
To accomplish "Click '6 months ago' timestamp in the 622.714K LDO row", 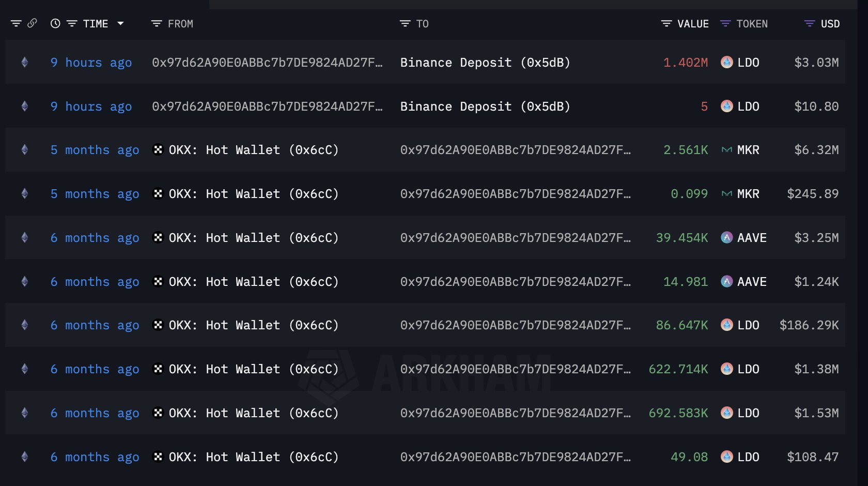I will (x=95, y=369).
